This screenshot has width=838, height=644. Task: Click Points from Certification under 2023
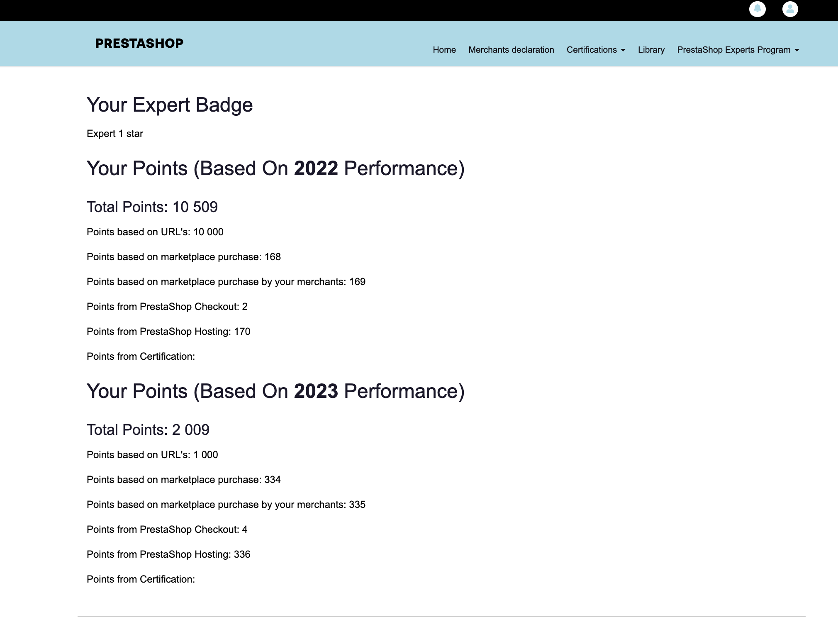[141, 579]
